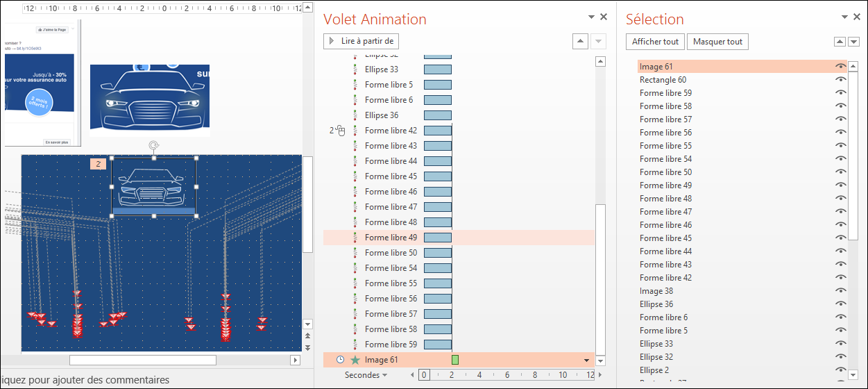Click the motion path icon beside Forme libre 47

(x=355, y=207)
